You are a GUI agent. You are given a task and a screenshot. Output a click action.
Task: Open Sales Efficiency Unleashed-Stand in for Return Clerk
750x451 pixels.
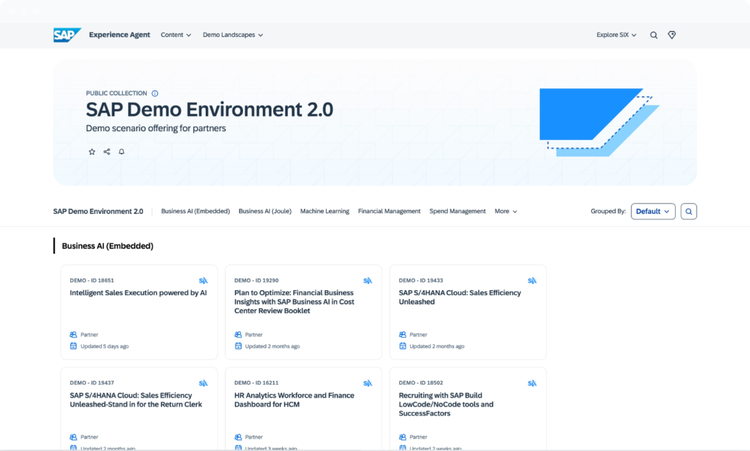pyautogui.click(x=136, y=400)
